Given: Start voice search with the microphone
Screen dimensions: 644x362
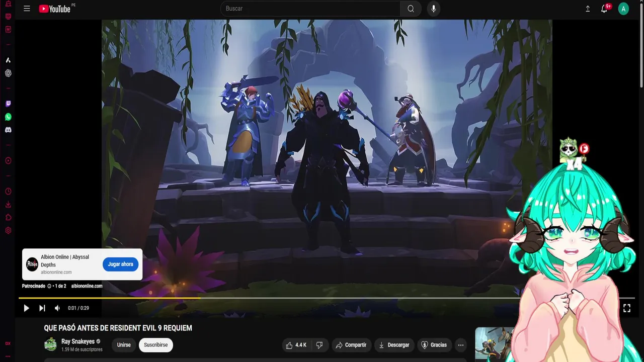Looking at the screenshot, I should point(434,9).
